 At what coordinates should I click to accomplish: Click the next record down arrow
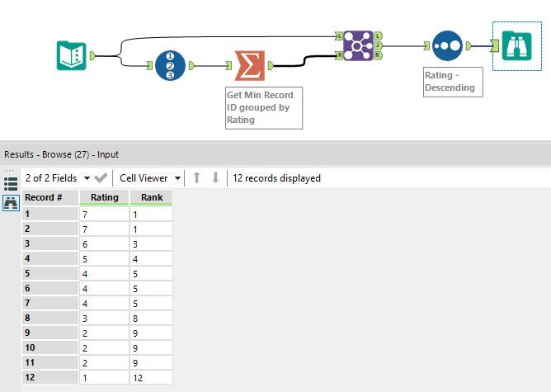tap(215, 178)
